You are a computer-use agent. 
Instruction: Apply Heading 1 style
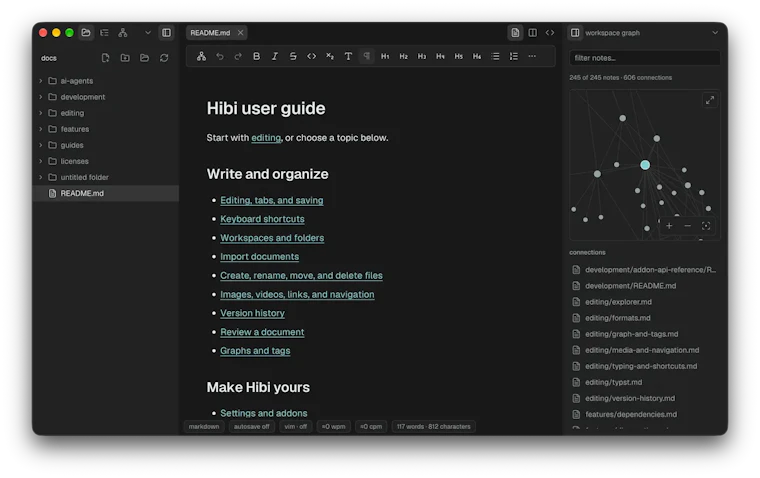coord(385,56)
